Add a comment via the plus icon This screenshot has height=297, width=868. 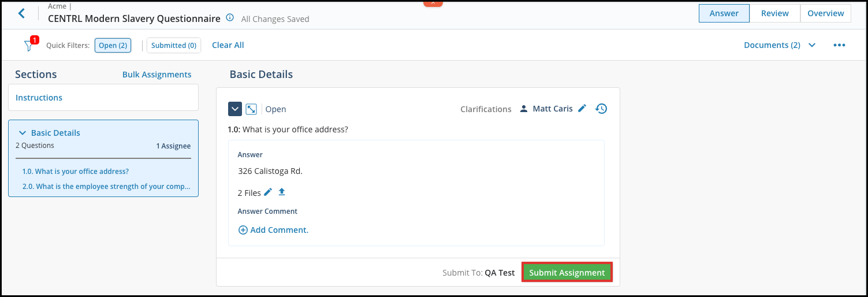(243, 230)
